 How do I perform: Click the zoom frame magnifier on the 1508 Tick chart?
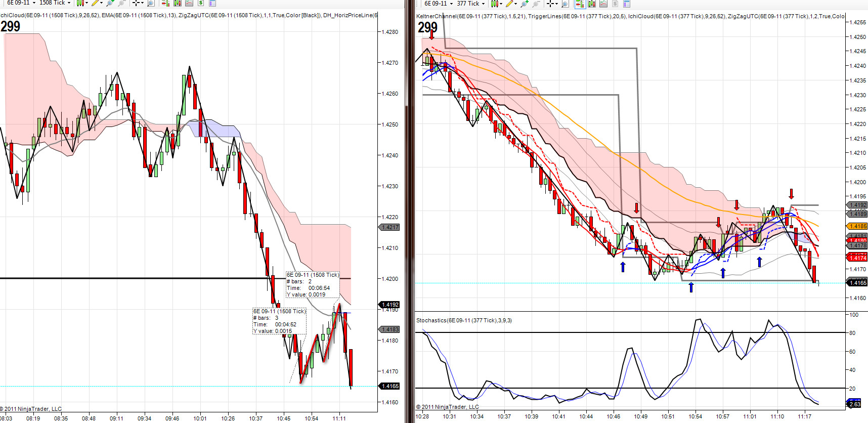coord(151,3)
